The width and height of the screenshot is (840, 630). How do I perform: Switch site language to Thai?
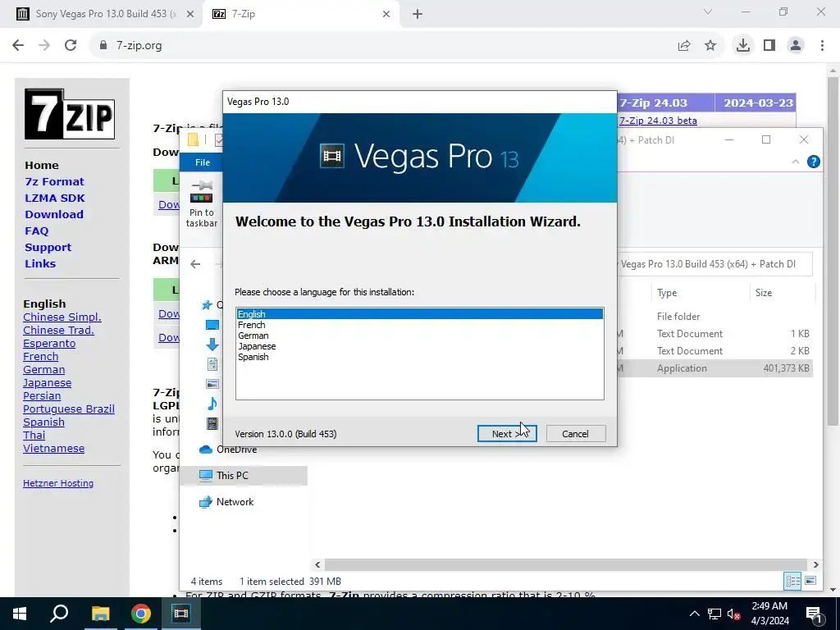tap(34, 435)
